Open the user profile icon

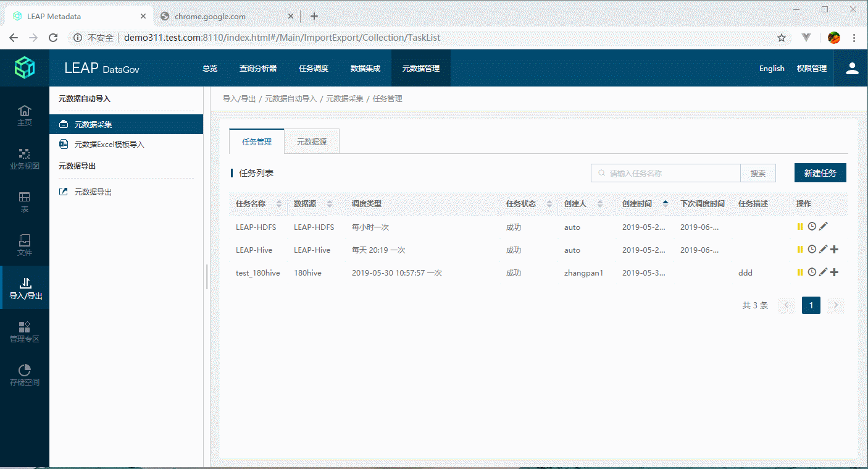852,68
